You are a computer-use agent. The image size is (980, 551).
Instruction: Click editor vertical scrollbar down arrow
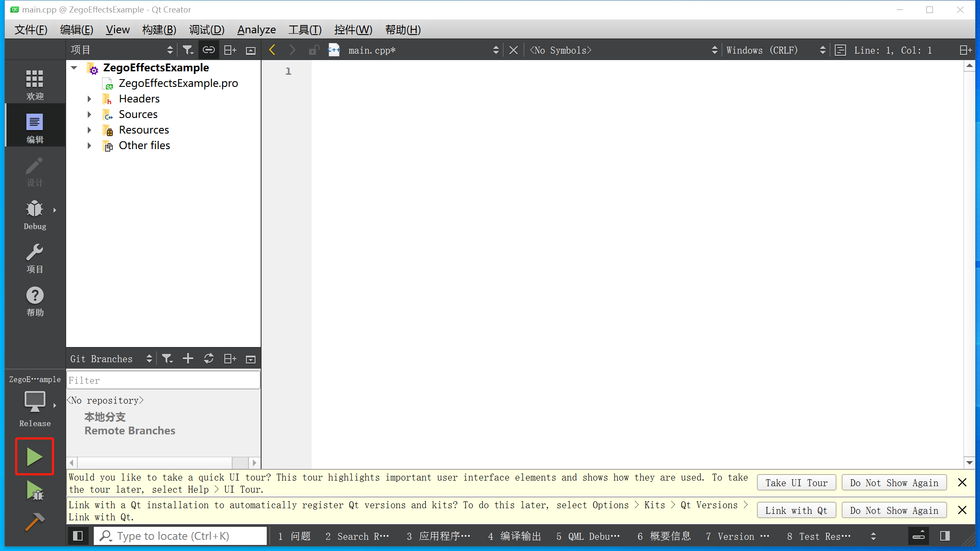coord(969,463)
